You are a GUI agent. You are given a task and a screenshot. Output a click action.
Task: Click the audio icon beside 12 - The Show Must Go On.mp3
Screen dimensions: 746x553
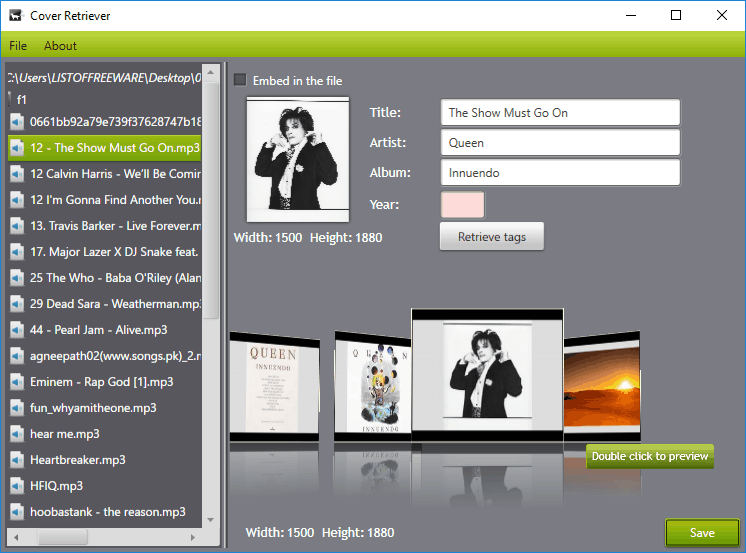click(17, 148)
